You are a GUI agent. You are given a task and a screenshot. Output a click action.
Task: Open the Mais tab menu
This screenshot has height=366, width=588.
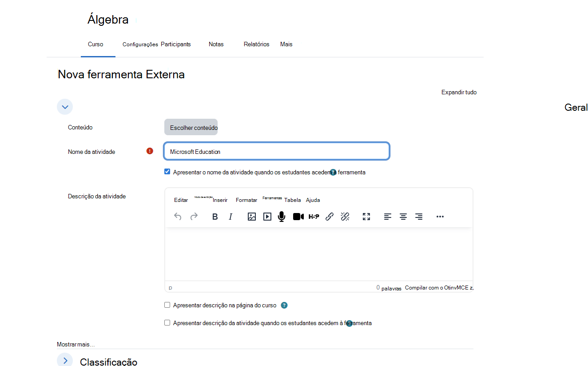[x=286, y=44]
